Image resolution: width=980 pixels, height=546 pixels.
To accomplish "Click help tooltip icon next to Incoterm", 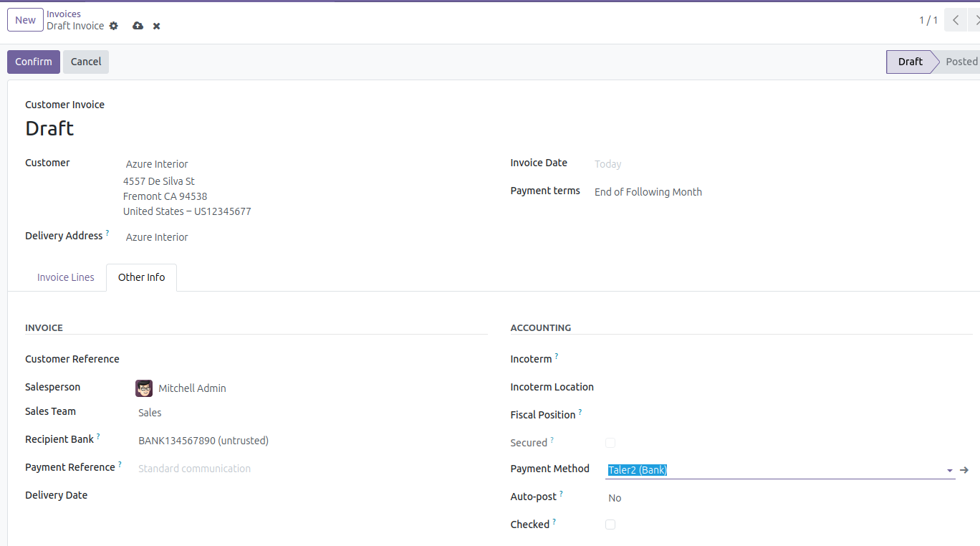I will tap(557, 356).
